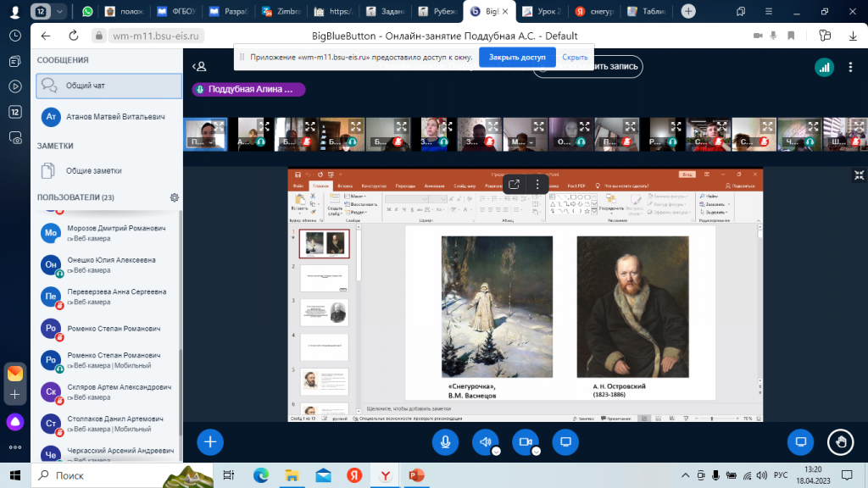The height and width of the screenshot is (488, 868).
Task: Toggle audio speaker button in the meeting bar
Action: (x=485, y=442)
